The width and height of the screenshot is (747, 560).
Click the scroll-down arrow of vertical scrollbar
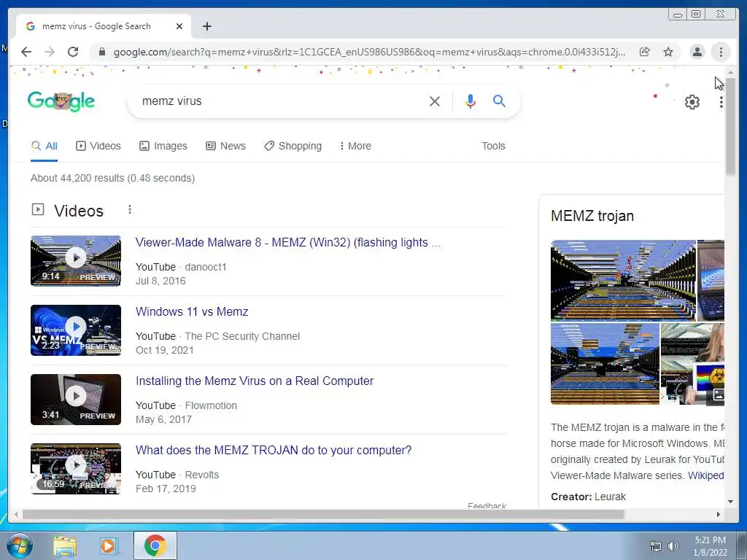coord(730,502)
